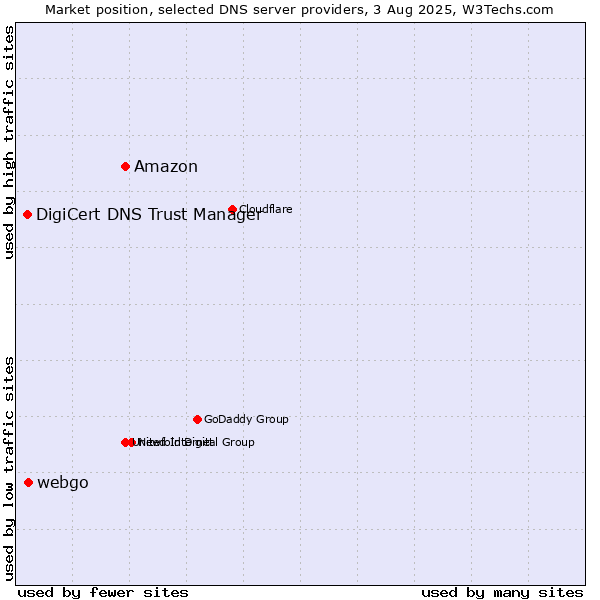Click the 'used by low traffic sites' axis label
The image size is (600, 600).
(9, 469)
